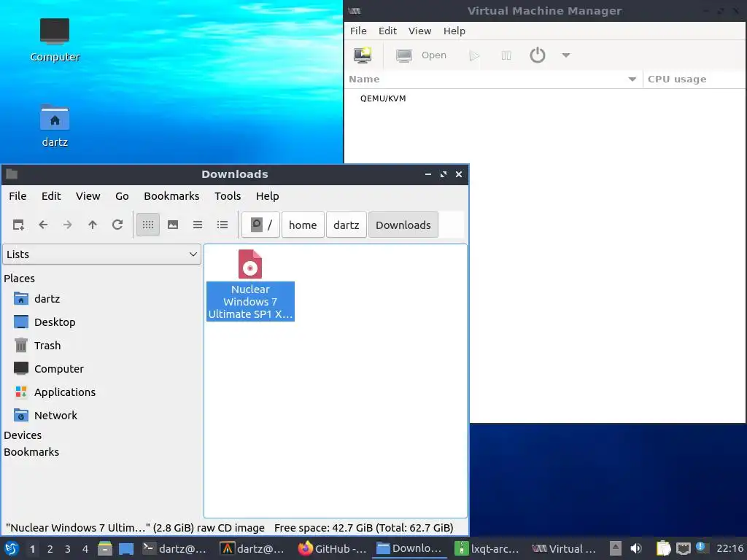Image resolution: width=747 pixels, height=560 pixels.
Task: Click the Devices heading in the sidebar
Action: pos(23,435)
